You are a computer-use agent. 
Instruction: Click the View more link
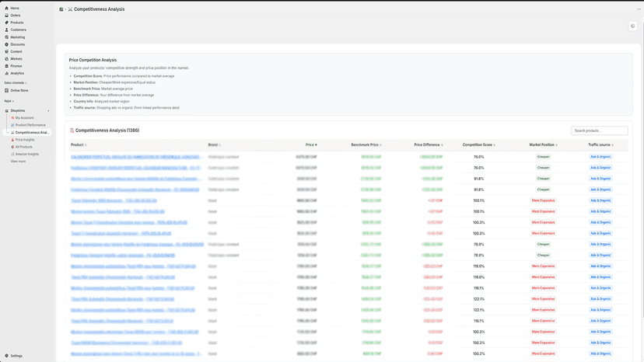pos(18,162)
